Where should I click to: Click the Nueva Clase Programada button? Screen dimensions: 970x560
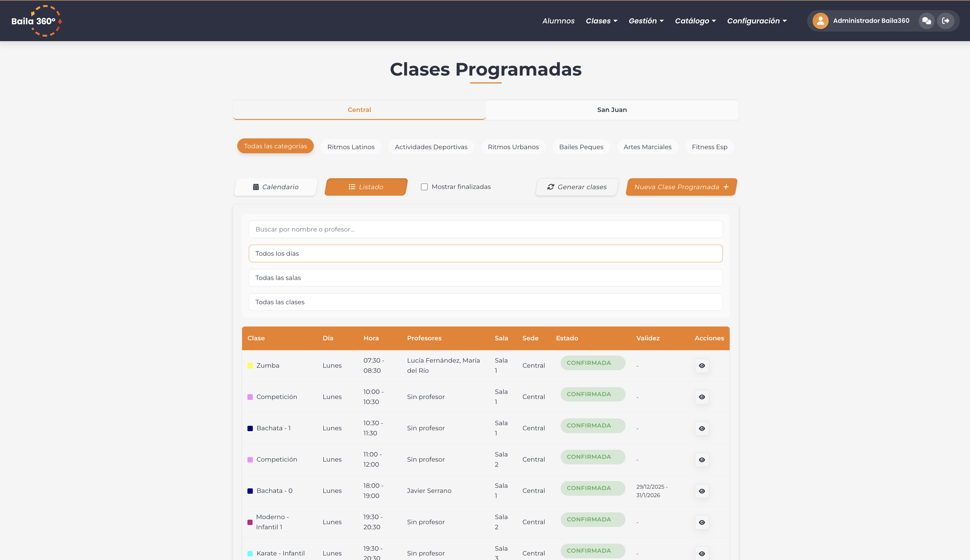[681, 187]
